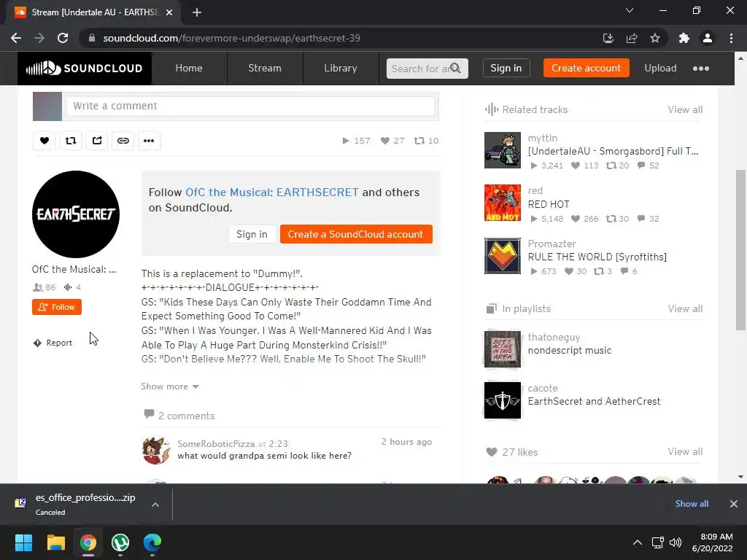Show hidden tray icons chevron
747x560 pixels.
pyautogui.click(x=637, y=542)
